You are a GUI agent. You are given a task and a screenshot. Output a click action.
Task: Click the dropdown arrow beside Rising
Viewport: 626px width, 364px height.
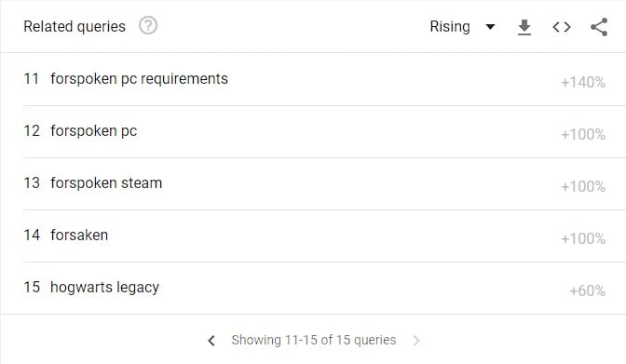(490, 27)
